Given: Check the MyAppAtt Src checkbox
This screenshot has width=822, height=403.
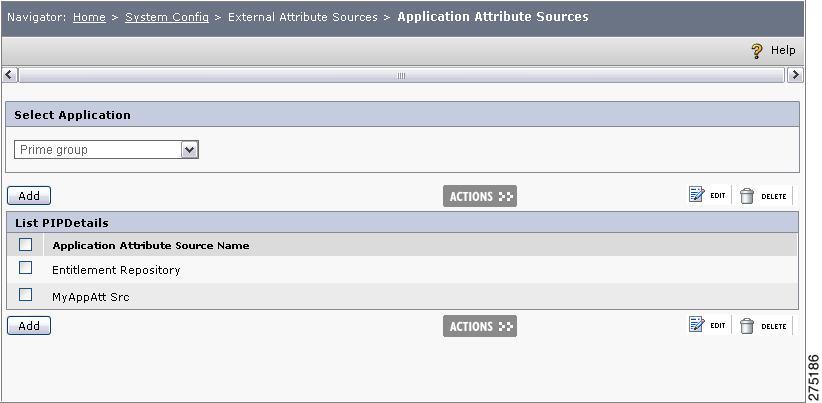Looking at the screenshot, I should tap(25, 295).
